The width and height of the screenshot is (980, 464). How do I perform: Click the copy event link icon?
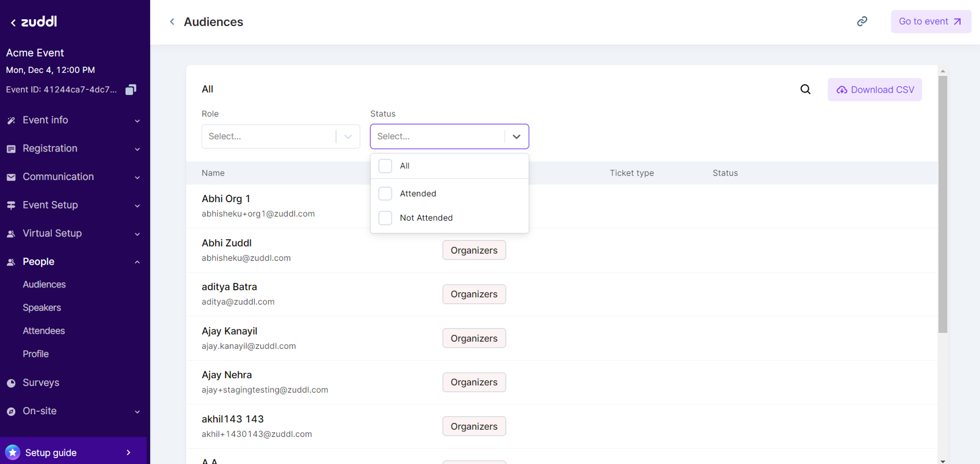862,21
